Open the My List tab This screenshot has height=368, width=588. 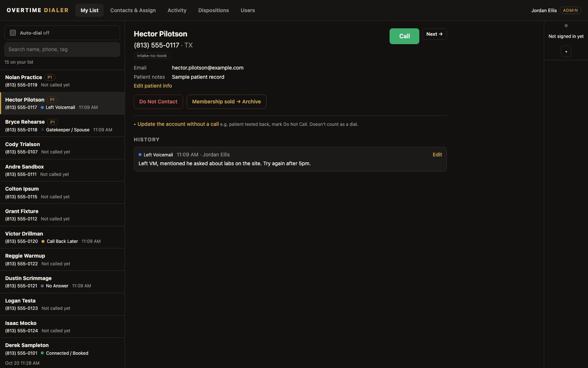tap(90, 10)
